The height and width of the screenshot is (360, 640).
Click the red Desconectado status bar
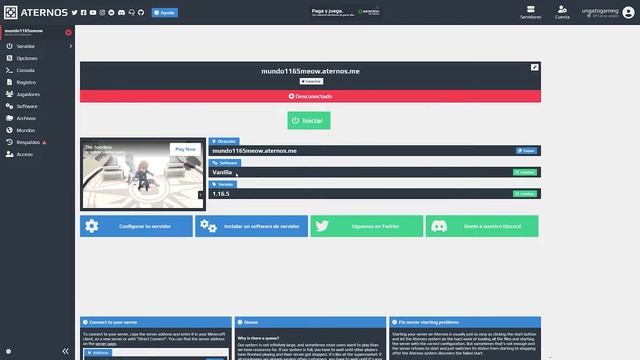310,96
